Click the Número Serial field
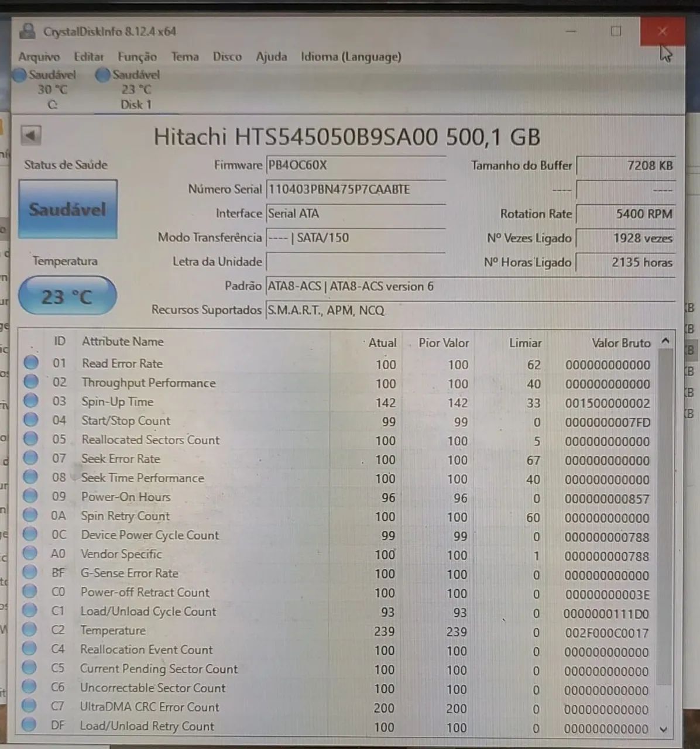 coord(356,190)
